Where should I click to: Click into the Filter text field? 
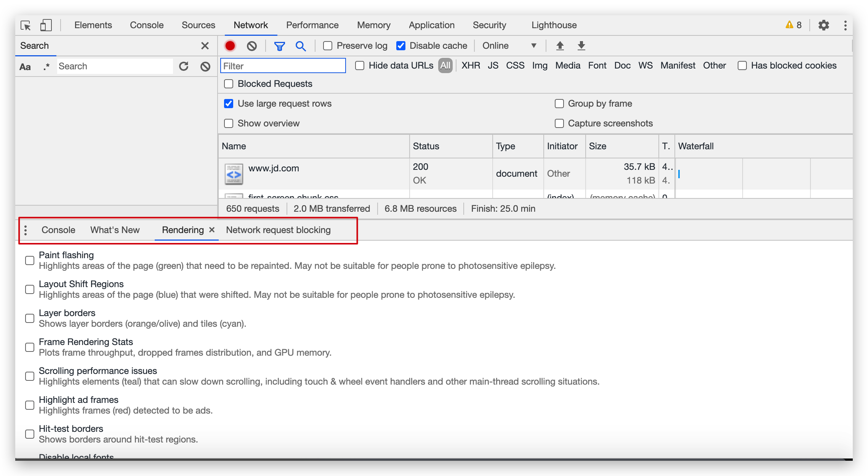click(x=283, y=66)
